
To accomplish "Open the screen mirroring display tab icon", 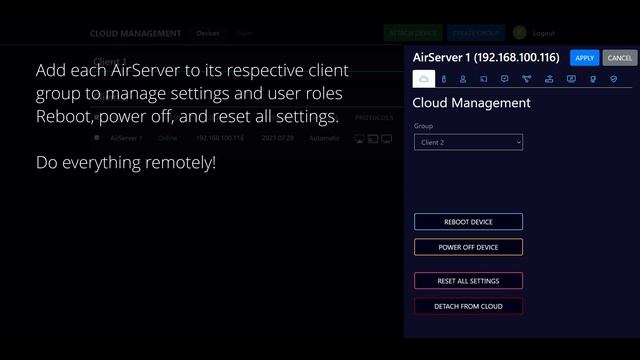I will pos(571,79).
